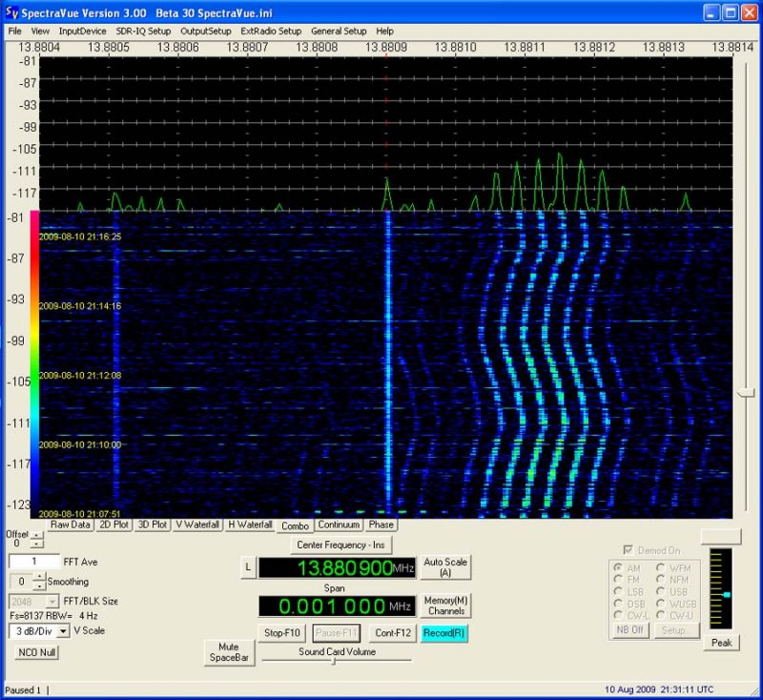Open the General Setup menu
The width and height of the screenshot is (763, 700).
coord(339,31)
